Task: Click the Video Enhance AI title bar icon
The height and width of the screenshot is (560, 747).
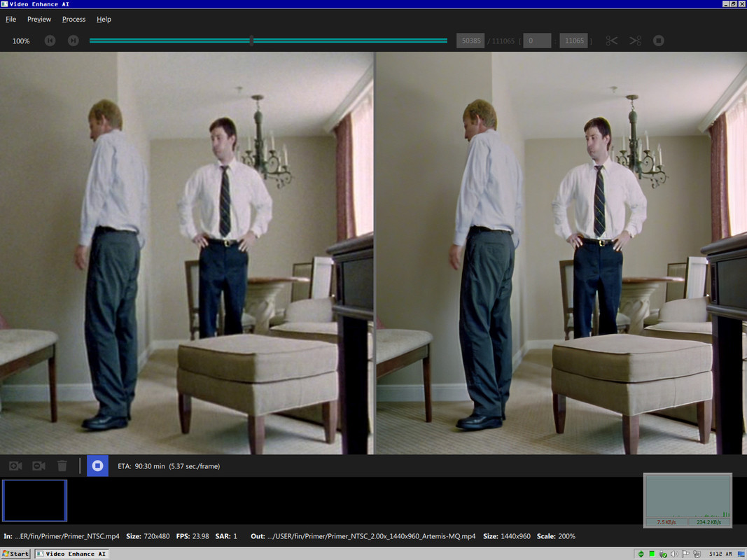Action: [x=4, y=3]
